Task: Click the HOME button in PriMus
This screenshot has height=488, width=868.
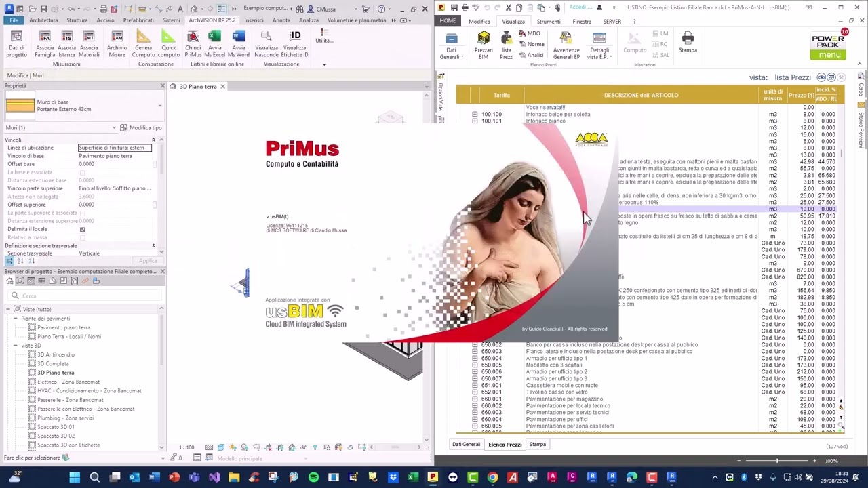Action: pyautogui.click(x=448, y=21)
